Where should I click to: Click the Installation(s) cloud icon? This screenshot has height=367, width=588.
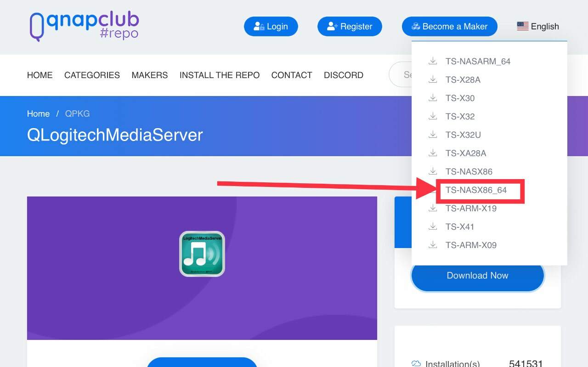[x=416, y=364]
